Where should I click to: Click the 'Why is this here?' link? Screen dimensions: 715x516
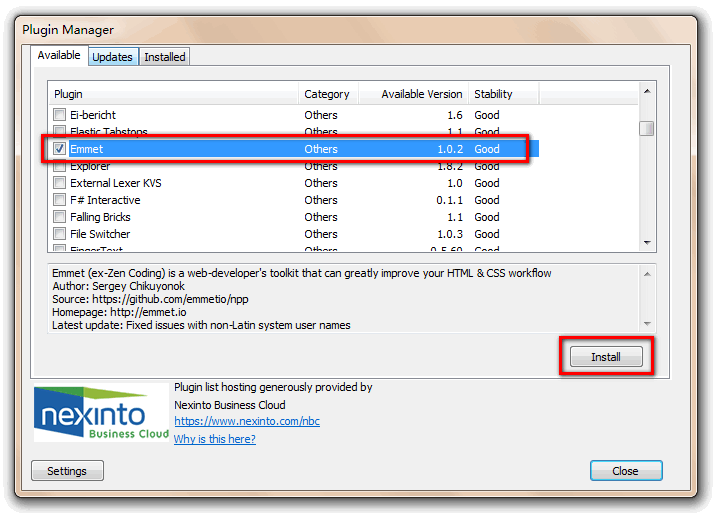point(215,439)
